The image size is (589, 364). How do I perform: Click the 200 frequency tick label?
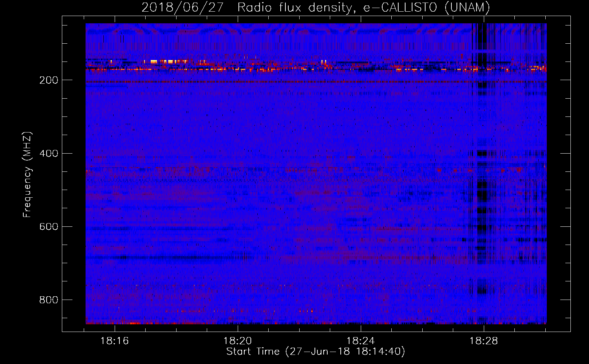pos(48,80)
